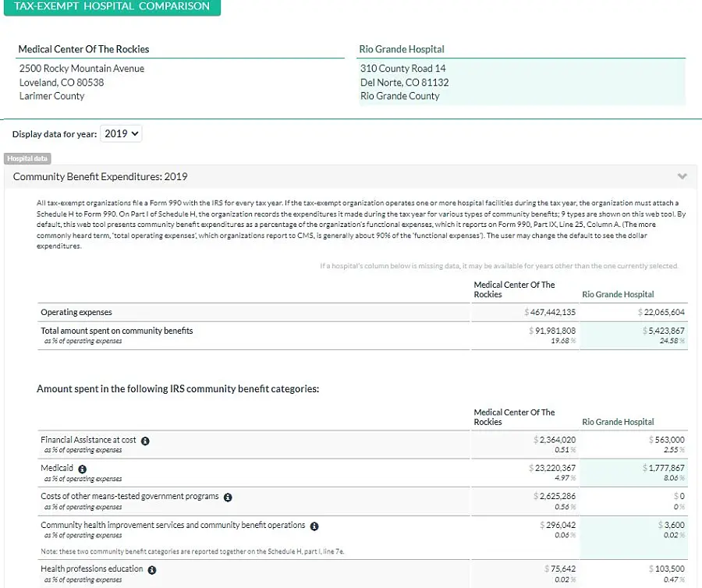Click the Medicaid info icon
Viewport: 702px width, 588px height.
[83, 469]
